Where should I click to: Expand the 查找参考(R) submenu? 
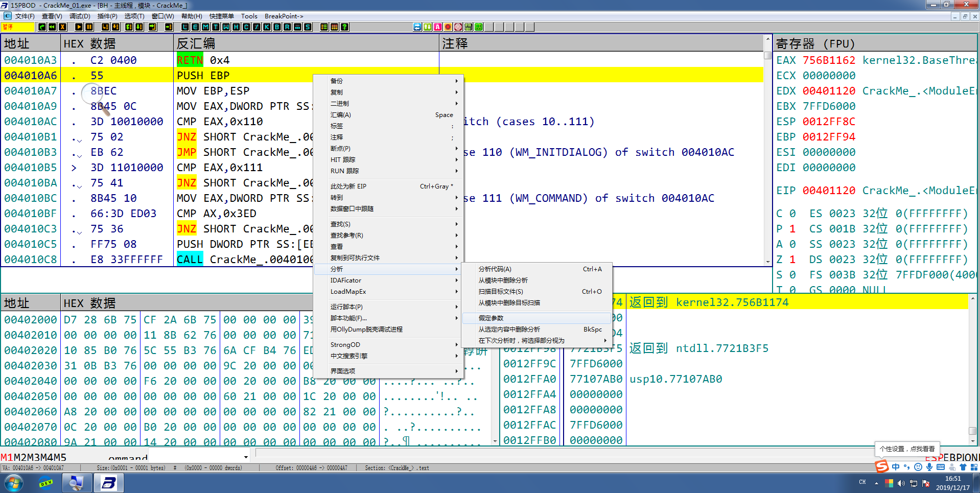point(388,236)
